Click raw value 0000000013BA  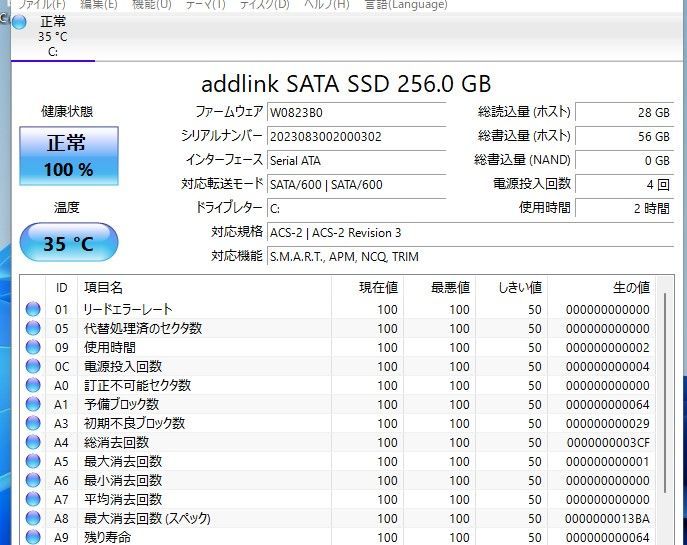pos(607,519)
